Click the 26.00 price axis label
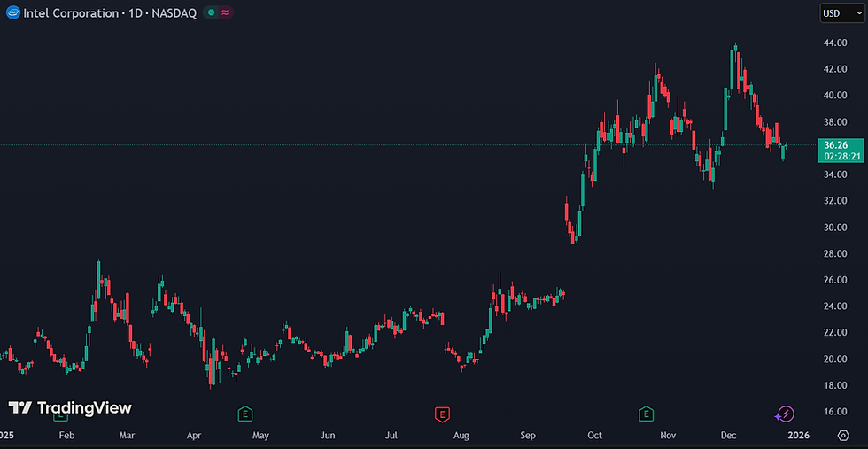868x449 pixels. tap(834, 280)
